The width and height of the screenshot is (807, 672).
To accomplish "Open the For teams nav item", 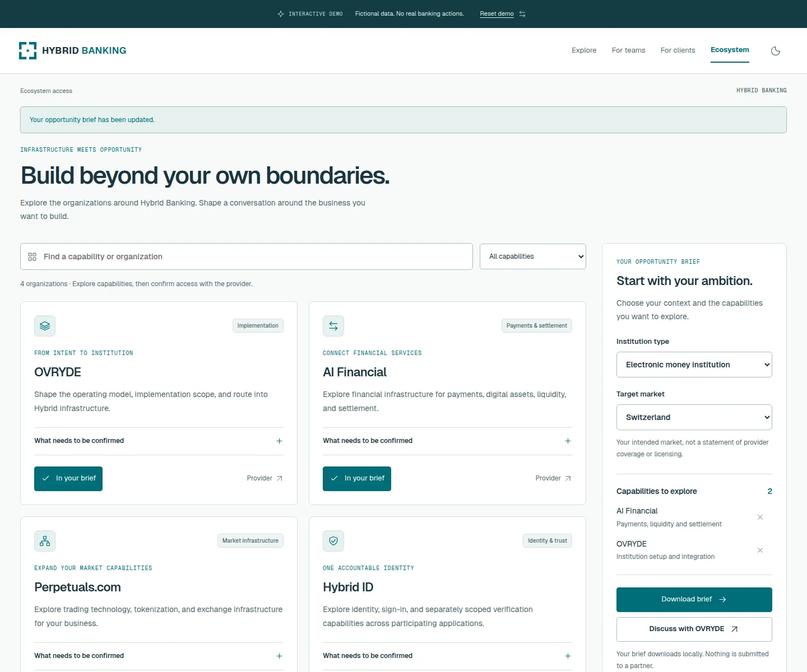I will tap(629, 50).
